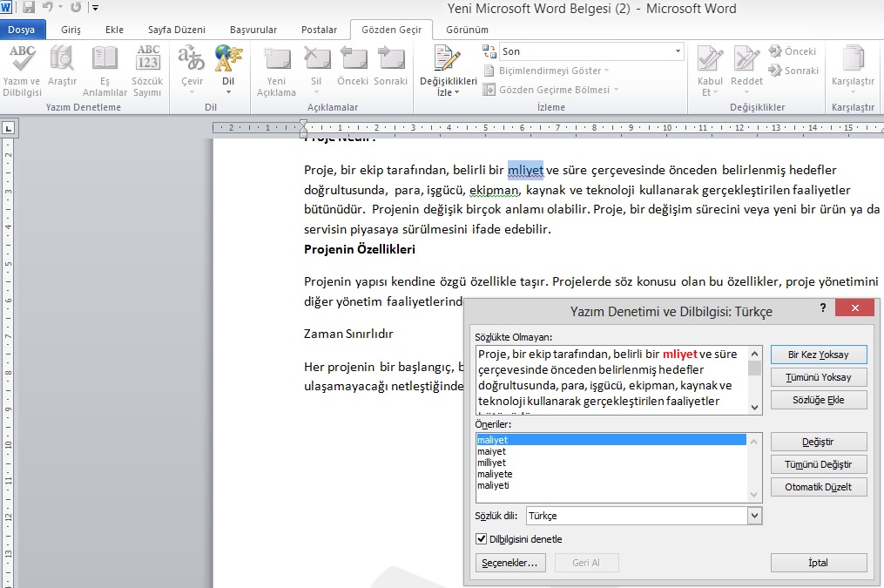The height and width of the screenshot is (588, 884).
Task: Add a Yeni Açıklama comment
Action: click(x=276, y=71)
